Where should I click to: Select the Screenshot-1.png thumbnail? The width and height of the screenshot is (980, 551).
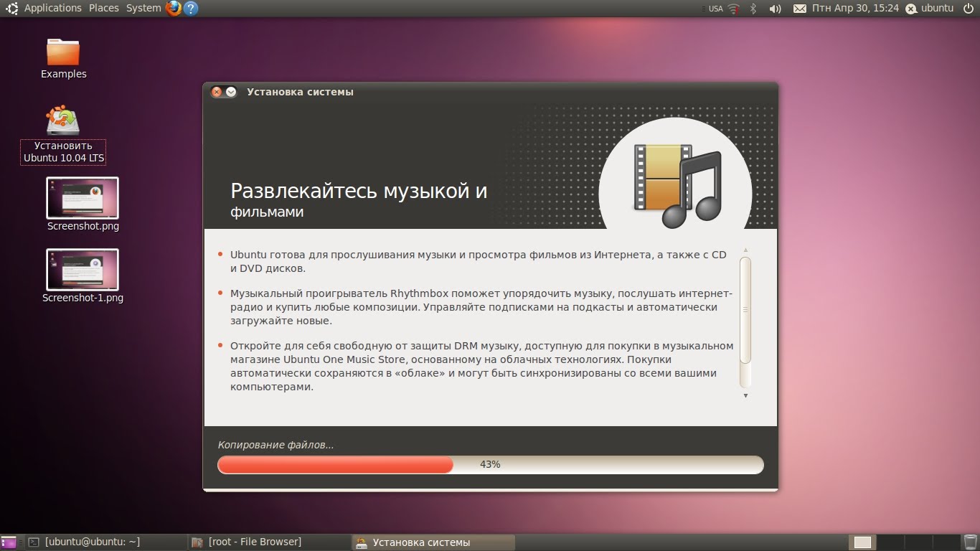click(x=83, y=276)
